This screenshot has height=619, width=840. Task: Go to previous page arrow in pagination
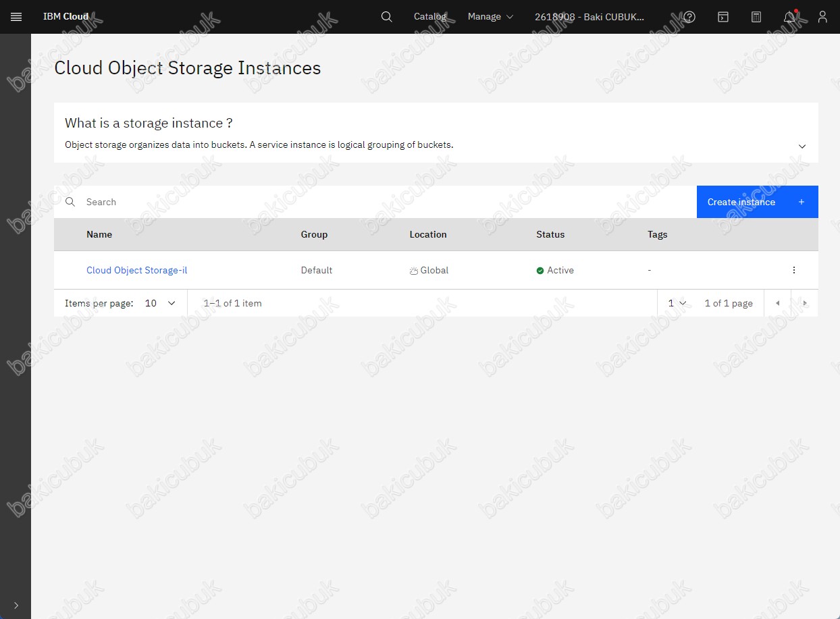tap(777, 303)
